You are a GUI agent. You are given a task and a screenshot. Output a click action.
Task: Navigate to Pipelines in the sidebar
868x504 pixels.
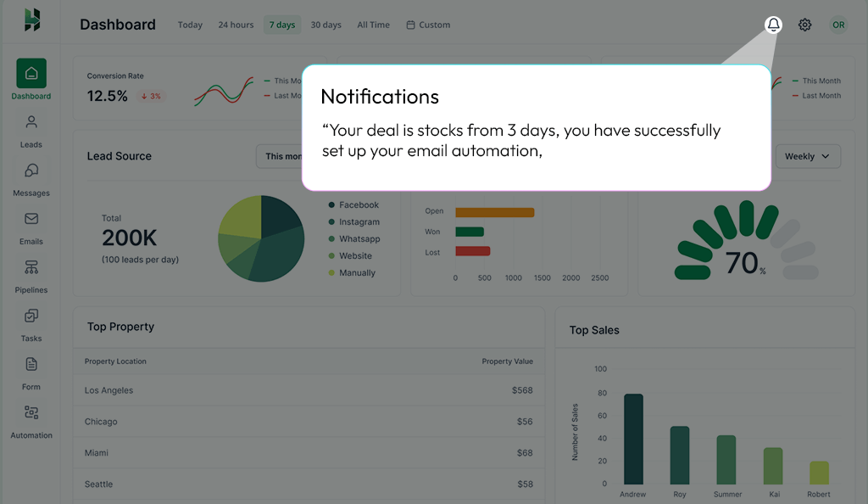coord(31,276)
